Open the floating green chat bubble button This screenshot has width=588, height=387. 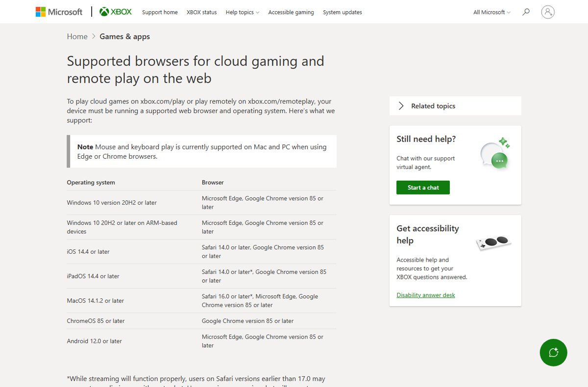[x=553, y=352]
